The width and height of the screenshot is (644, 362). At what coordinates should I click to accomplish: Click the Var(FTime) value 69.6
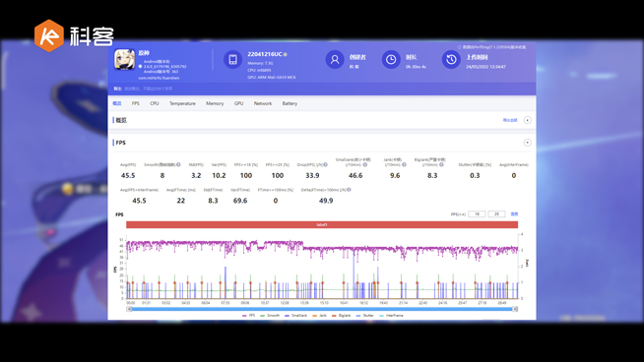[x=240, y=201]
